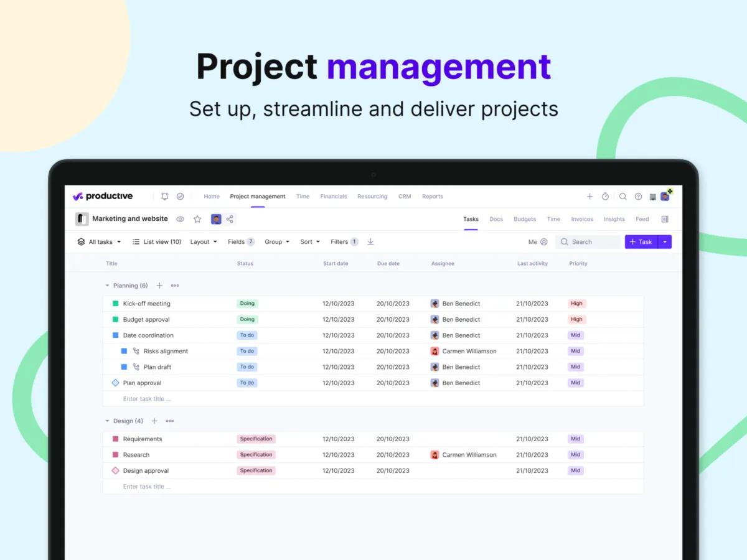Open CRM in the top navigation
Viewport: 747px width, 560px height.
pos(405,197)
